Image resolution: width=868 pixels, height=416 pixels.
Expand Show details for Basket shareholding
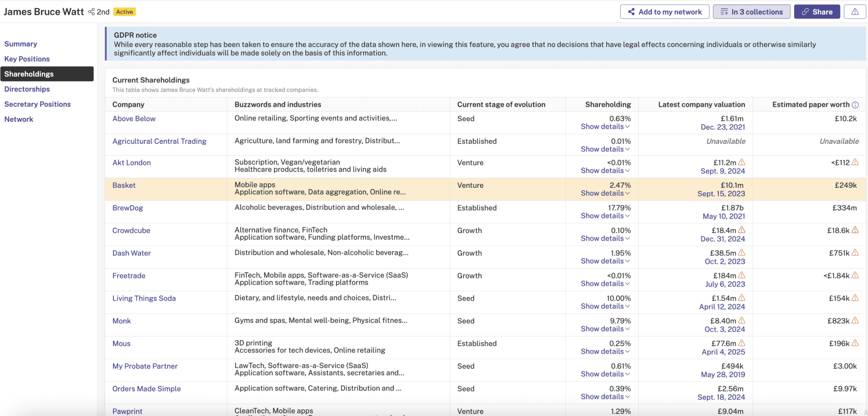point(605,193)
